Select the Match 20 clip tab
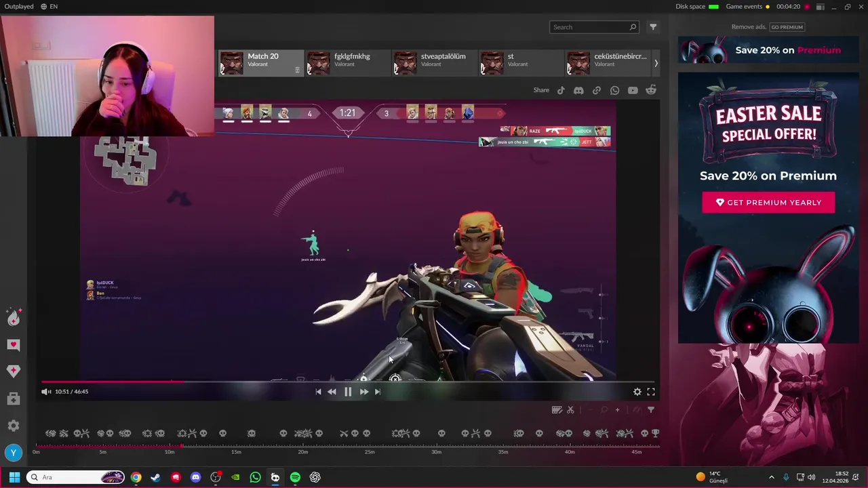 [x=261, y=63]
